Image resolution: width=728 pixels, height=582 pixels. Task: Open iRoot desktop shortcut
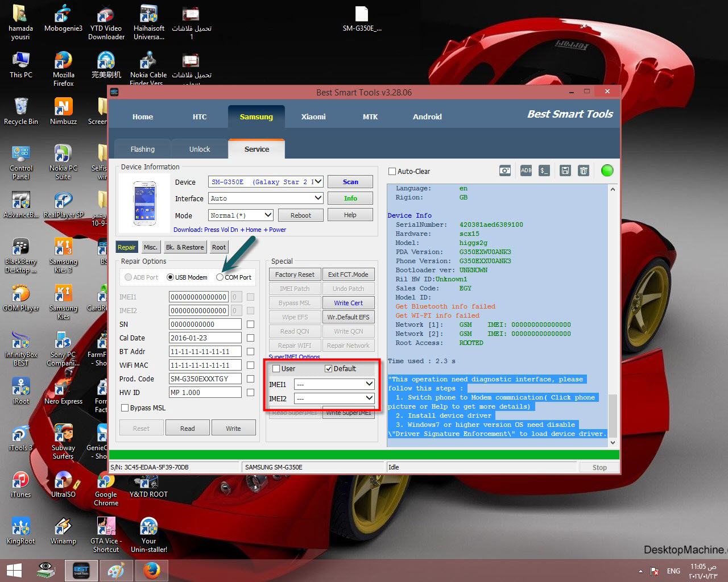(20, 390)
